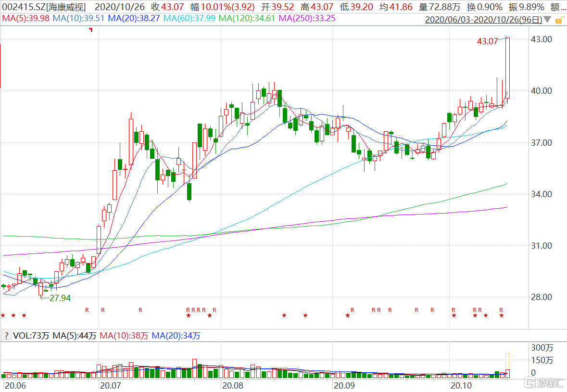Click the 20.08 month label on time axis

(232, 385)
